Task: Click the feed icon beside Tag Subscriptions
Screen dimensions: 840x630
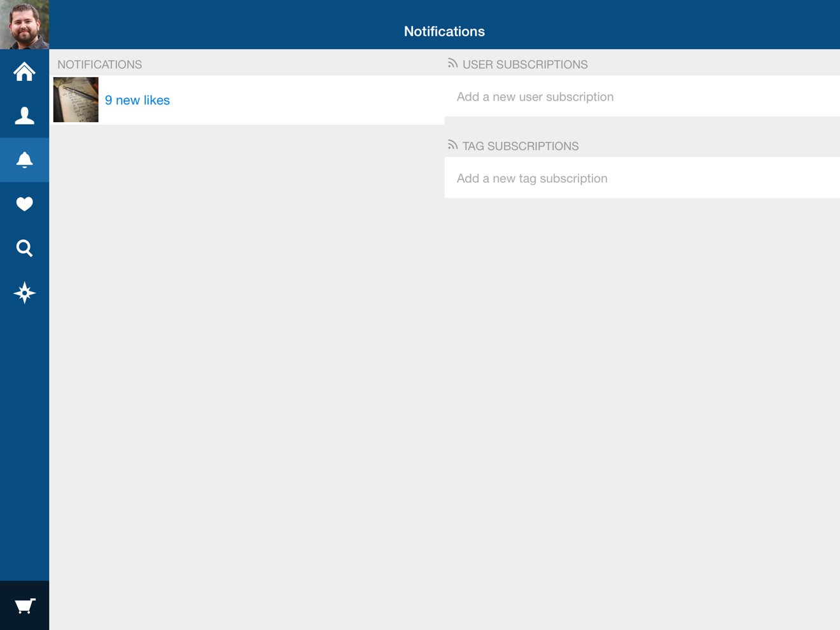Action: [452, 144]
